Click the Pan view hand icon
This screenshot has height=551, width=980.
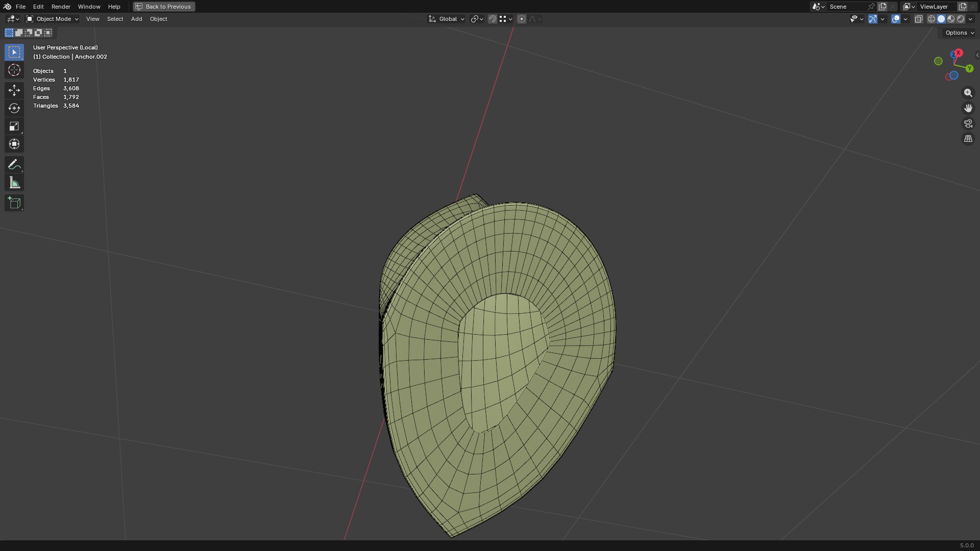(968, 108)
